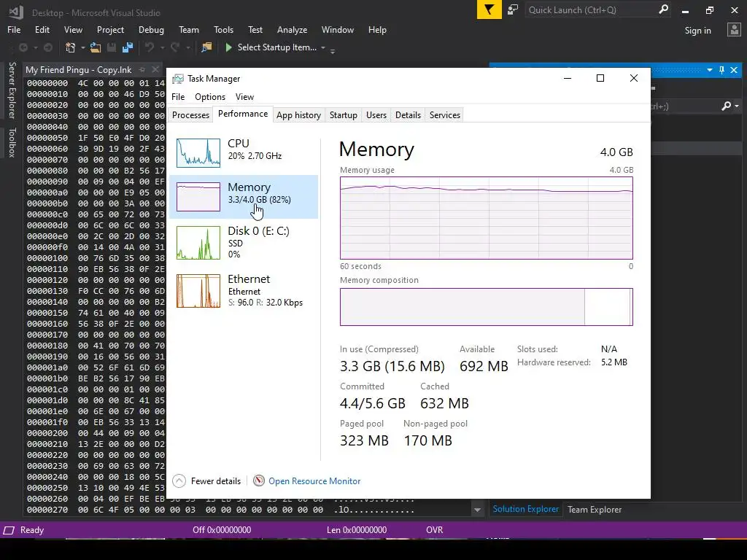Open Visual Studio File menu
This screenshot has height=560, width=747.
point(14,29)
